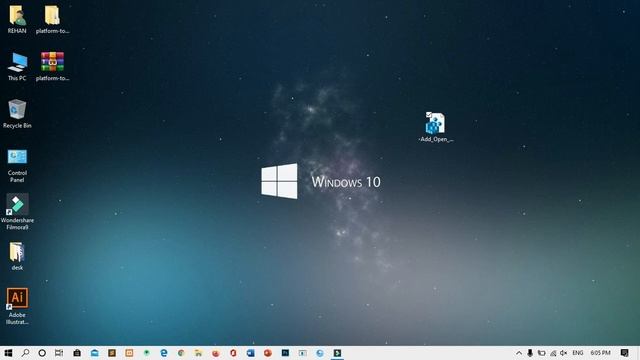Switch ENG input language indicator

tap(578, 353)
